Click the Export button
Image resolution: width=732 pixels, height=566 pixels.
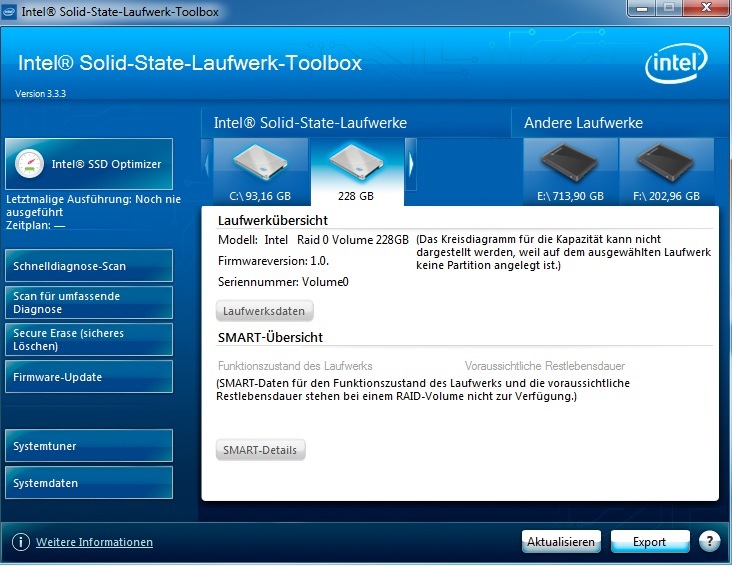[x=649, y=542]
